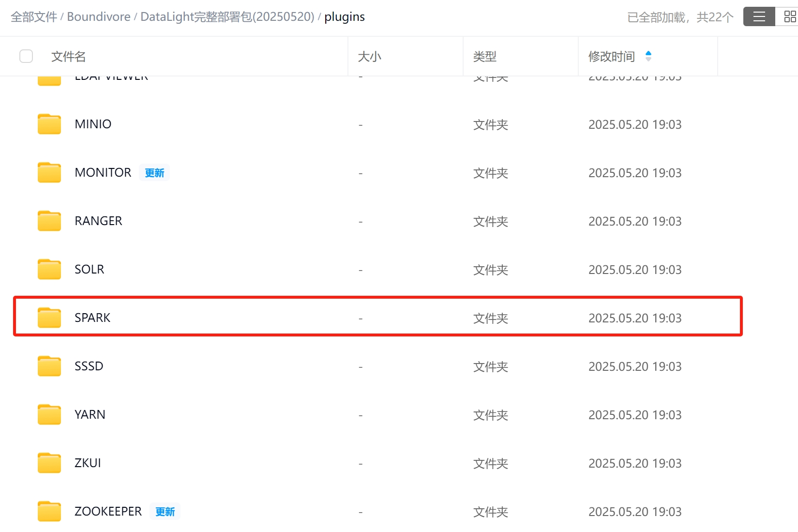Click the SOLR folder icon
This screenshot has height=532, width=798.
point(49,269)
